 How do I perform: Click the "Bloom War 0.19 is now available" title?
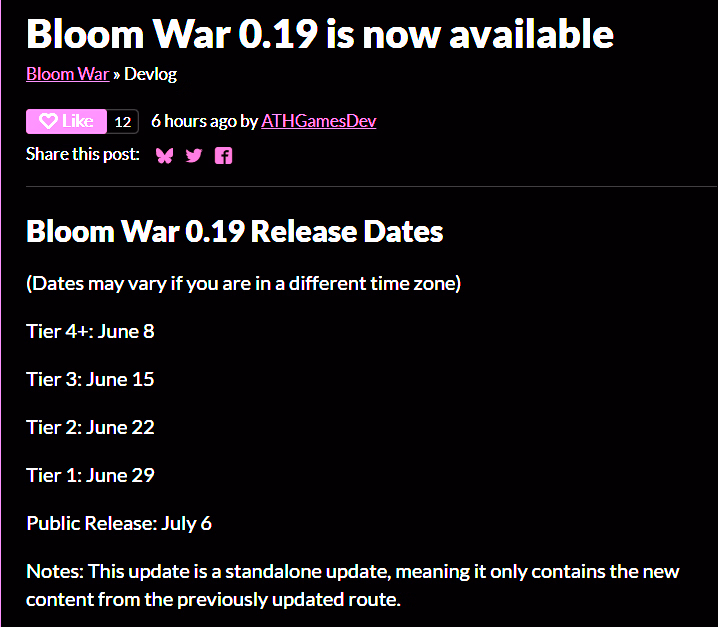(320, 34)
